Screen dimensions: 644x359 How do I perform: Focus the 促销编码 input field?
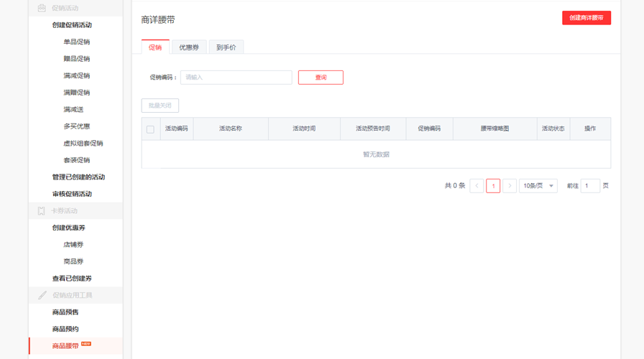coord(236,78)
